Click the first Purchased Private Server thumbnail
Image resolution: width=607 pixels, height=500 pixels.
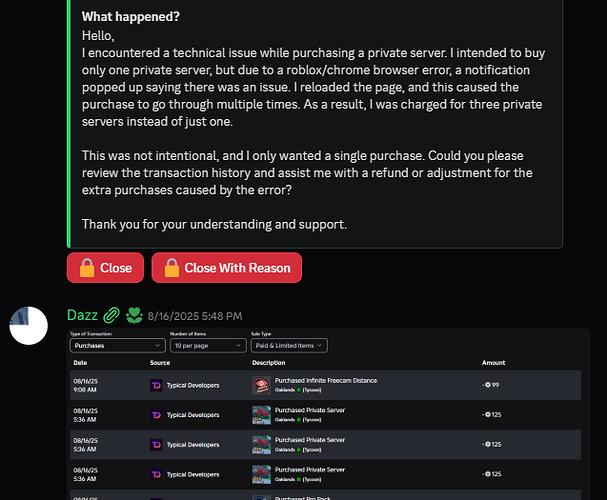(260, 414)
